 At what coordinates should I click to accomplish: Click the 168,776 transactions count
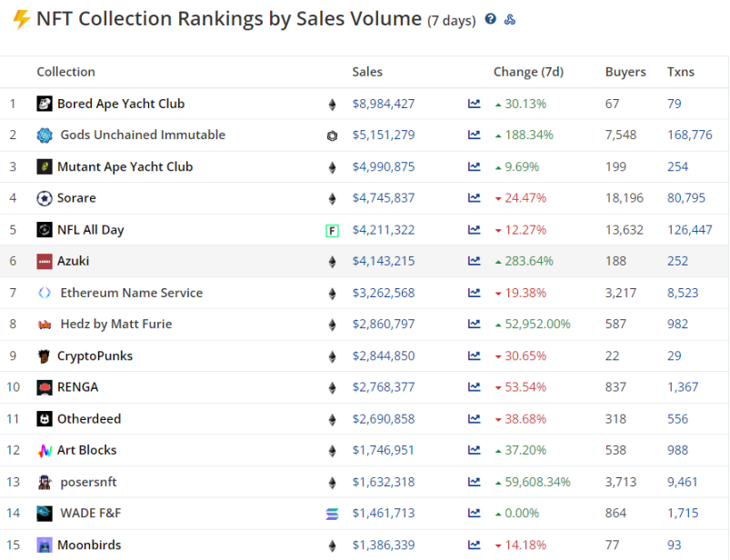point(689,135)
